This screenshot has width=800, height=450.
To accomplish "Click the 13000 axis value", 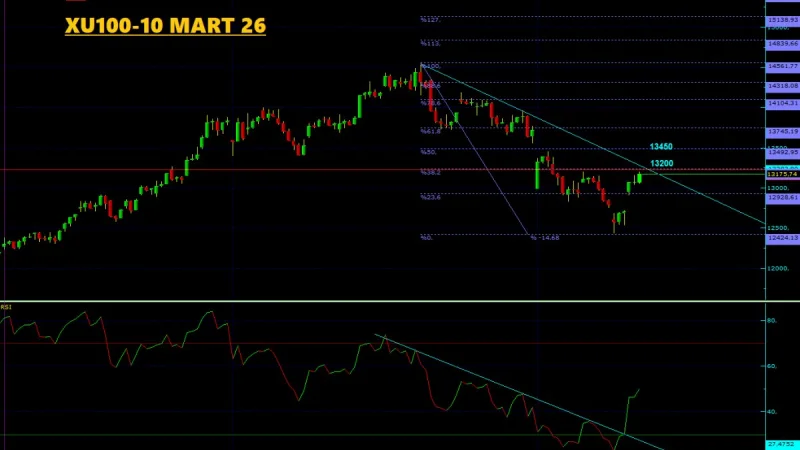I will 778,188.
